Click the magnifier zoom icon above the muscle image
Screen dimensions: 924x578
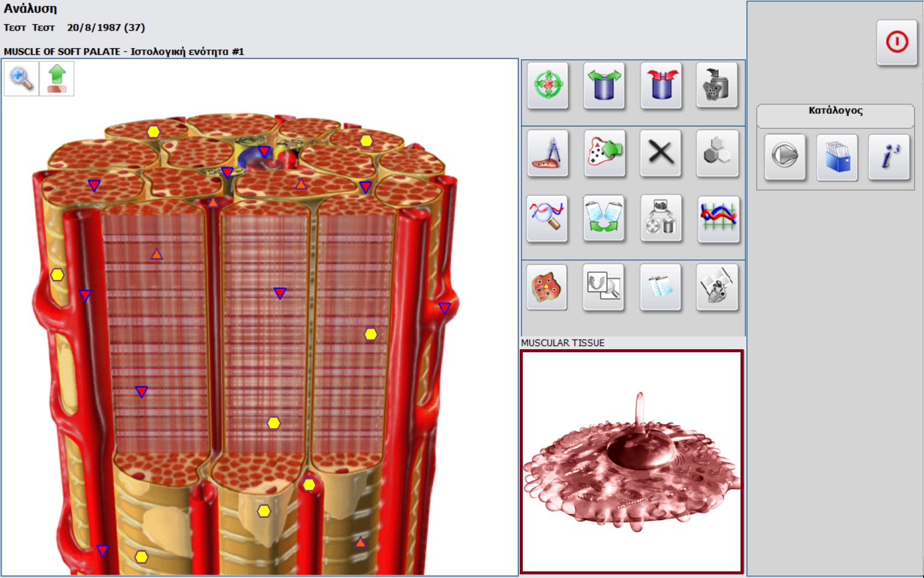pos(21,78)
